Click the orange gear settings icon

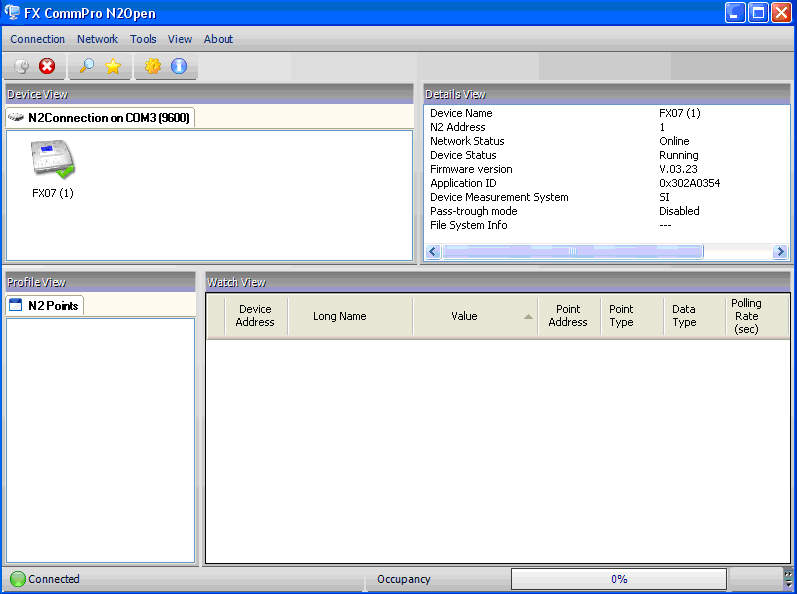[152, 66]
